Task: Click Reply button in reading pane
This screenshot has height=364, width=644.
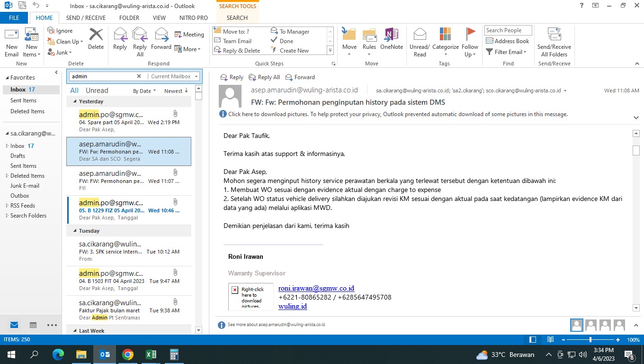Action: pyautogui.click(x=232, y=77)
